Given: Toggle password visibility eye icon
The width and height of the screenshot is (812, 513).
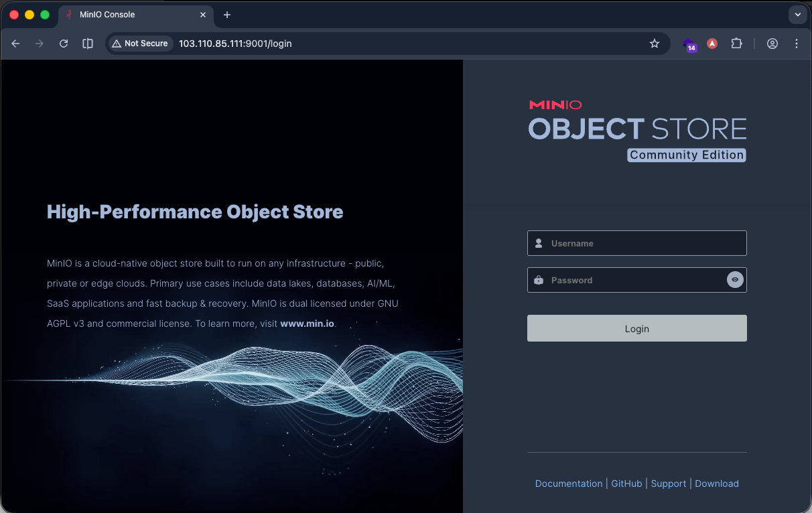Looking at the screenshot, I should coord(735,280).
